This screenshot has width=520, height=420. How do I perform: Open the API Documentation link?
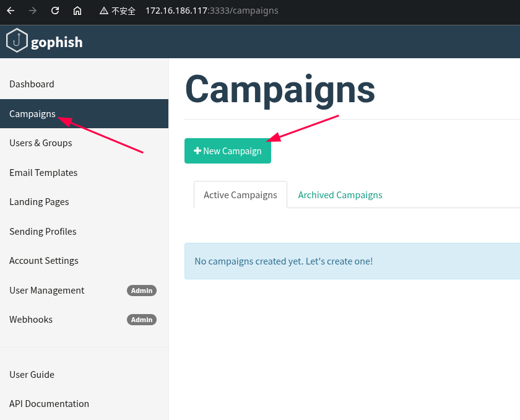pyautogui.click(x=49, y=404)
